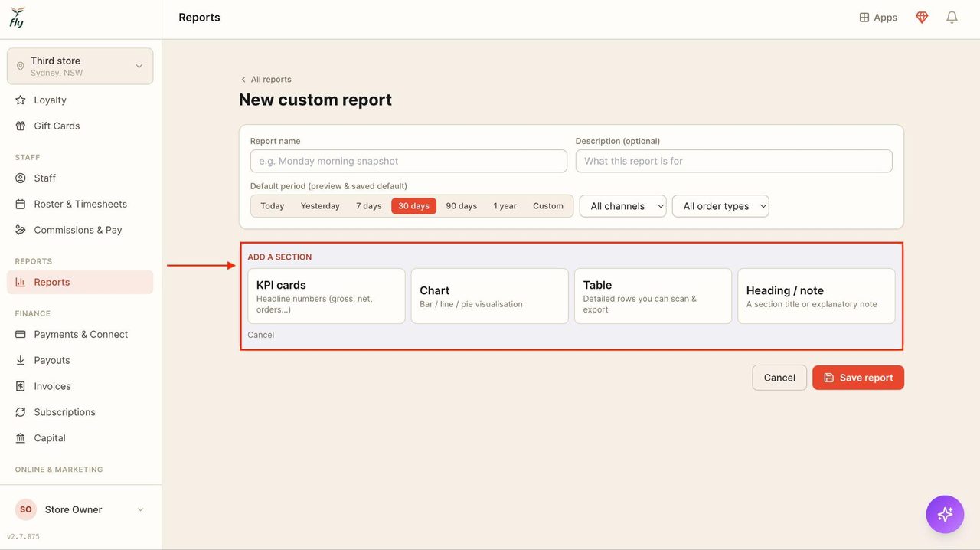Click the Fly logo icon
Viewport: 980px width, 550px height.
pos(17,17)
